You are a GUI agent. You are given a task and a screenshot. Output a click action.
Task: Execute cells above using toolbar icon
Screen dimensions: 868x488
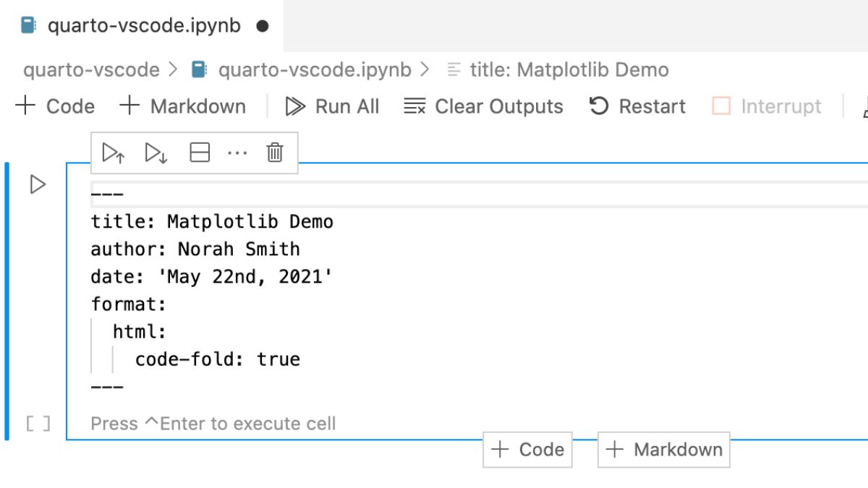point(114,153)
